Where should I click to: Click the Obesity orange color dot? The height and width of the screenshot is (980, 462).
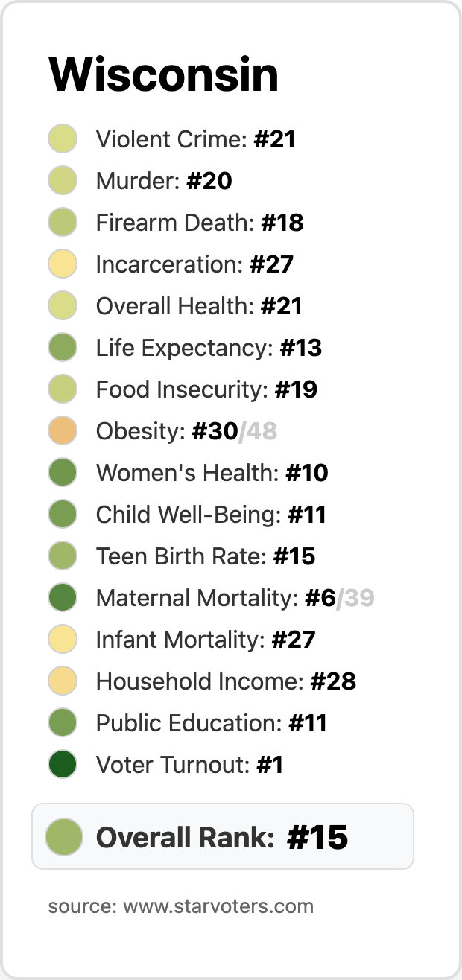[63, 431]
